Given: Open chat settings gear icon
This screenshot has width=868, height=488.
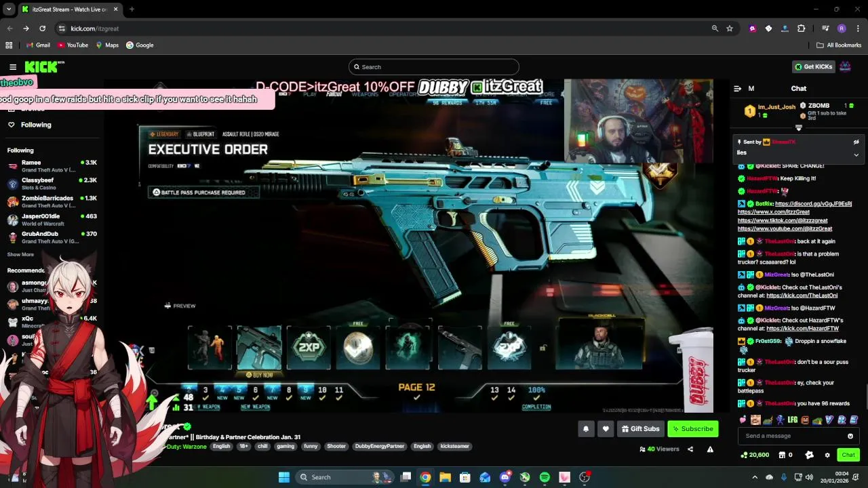Looking at the screenshot, I should [827, 455].
